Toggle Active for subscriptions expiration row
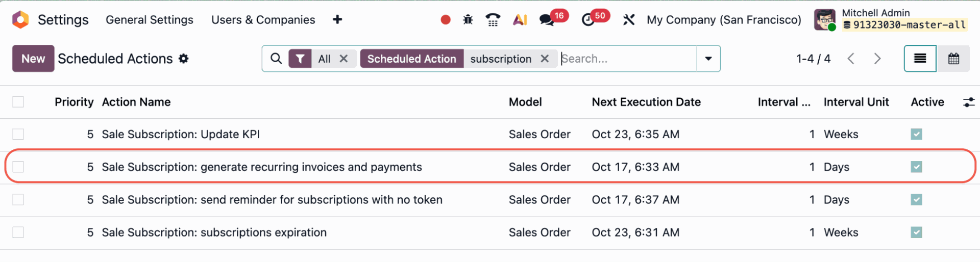The width and height of the screenshot is (980, 262). coord(916,232)
